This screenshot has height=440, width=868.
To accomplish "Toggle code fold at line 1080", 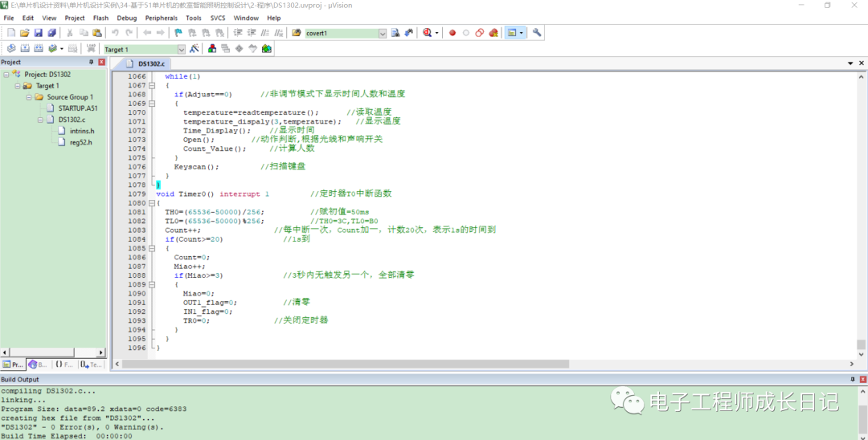I will [x=152, y=203].
